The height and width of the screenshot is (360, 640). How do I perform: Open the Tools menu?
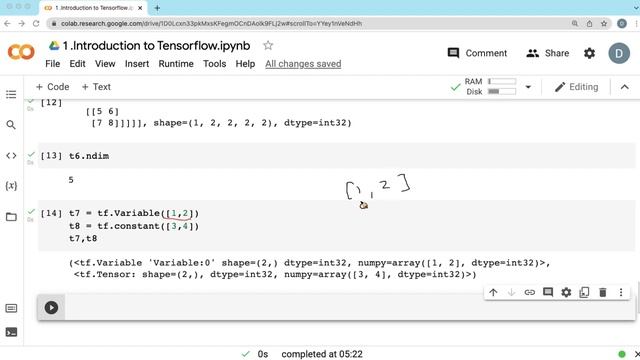pyautogui.click(x=214, y=64)
